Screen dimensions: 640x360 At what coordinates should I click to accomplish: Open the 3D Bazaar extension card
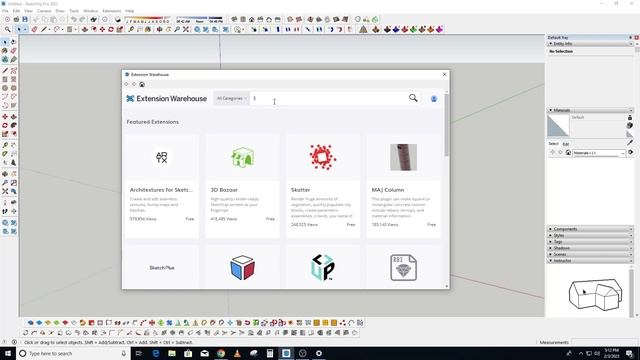tap(242, 186)
